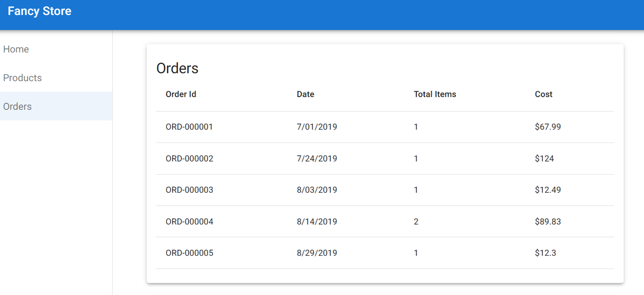This screenshot has width=644, height=295.
Task: Click the $89.83 cost cell
Action: coord(548,222)
